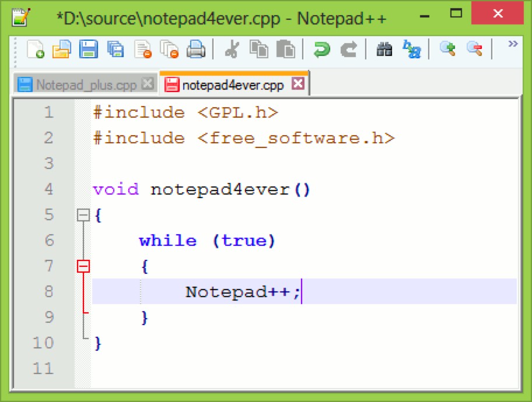Screen dimensions: 532x402
Task: Show hidden toolbar buttons with the overflow chevron
Action: (x=512, y=47)
